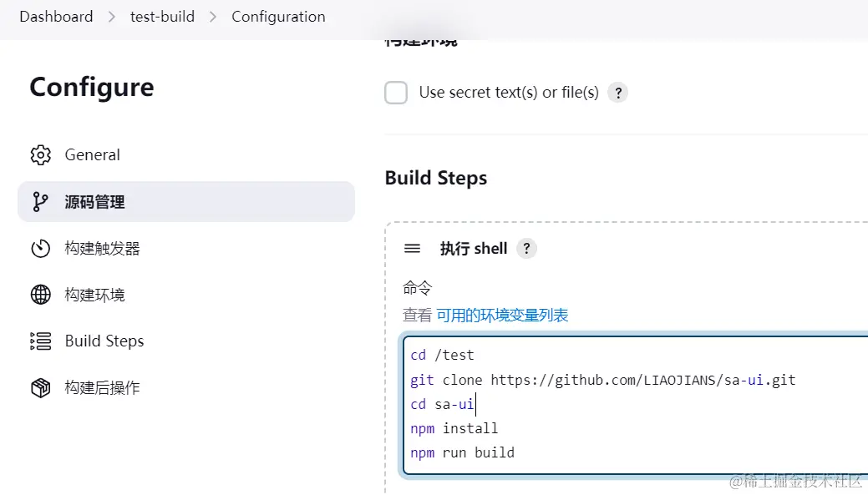Open 可用的环境变量列表 link
This screenshot has height=495, width=868.
[502, 316]
